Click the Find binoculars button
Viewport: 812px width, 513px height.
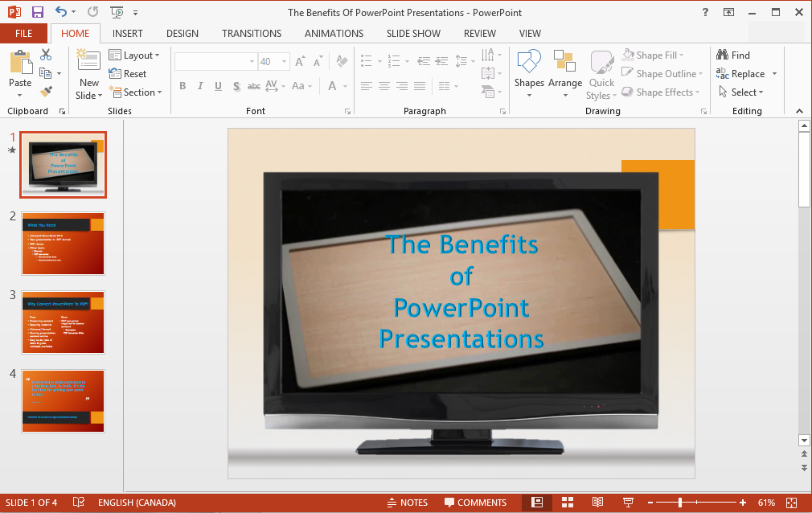732,55
